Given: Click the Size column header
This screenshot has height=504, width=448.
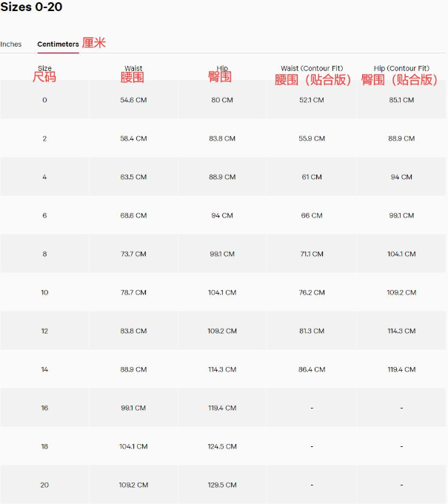Looking at the screenshot, I should tap(44, 68).
